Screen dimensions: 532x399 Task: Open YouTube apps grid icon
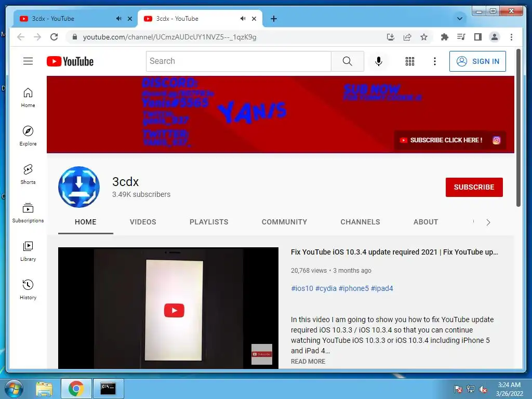point(410,61)
